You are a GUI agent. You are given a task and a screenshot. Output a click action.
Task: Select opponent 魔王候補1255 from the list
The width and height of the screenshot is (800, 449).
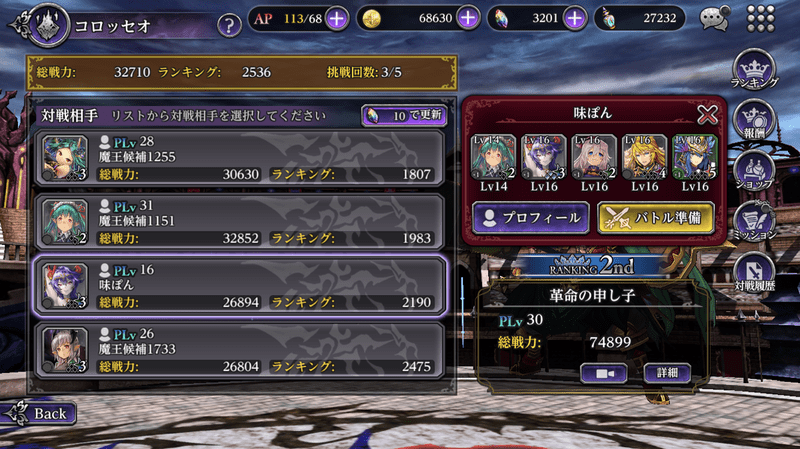pos(239,159)
